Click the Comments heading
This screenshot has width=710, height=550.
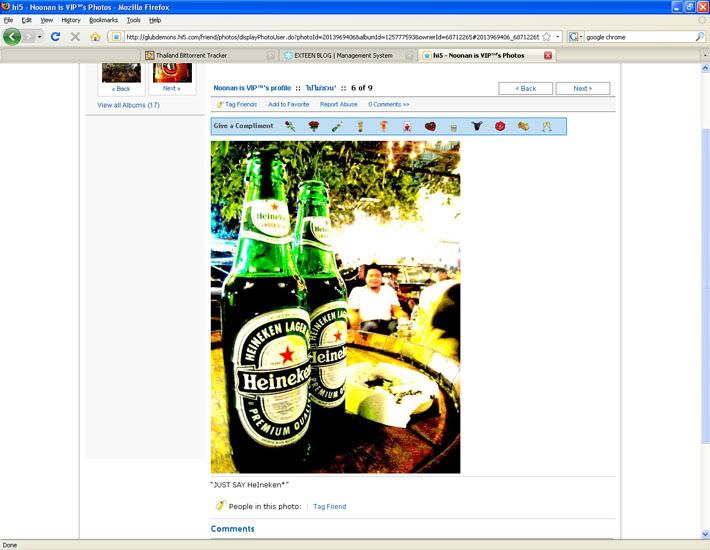coord(232,529)
